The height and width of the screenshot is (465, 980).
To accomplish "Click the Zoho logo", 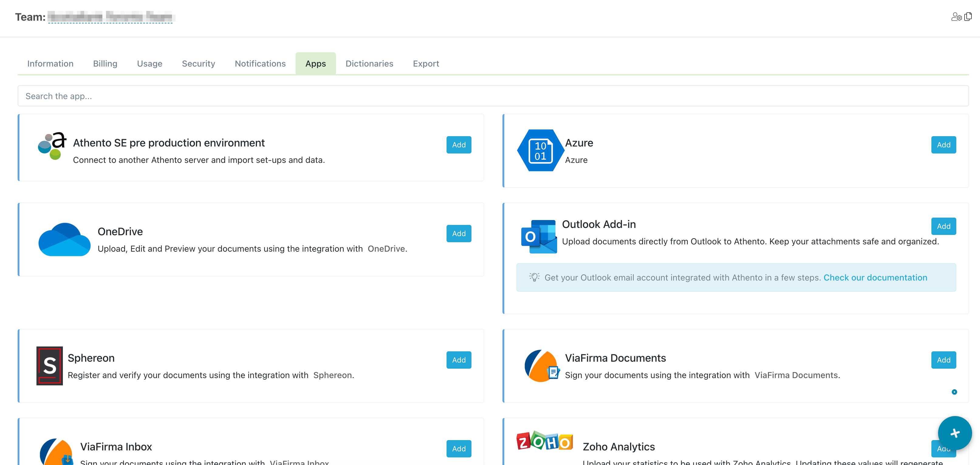I will pyautogui.click(x=545, y=441).
